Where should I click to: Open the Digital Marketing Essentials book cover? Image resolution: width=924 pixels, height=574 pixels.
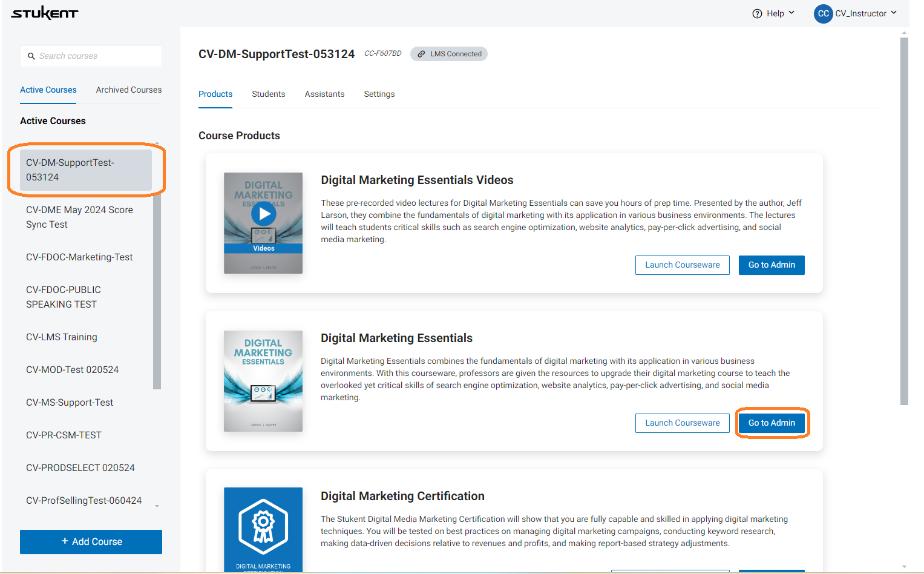coord(263,381)
